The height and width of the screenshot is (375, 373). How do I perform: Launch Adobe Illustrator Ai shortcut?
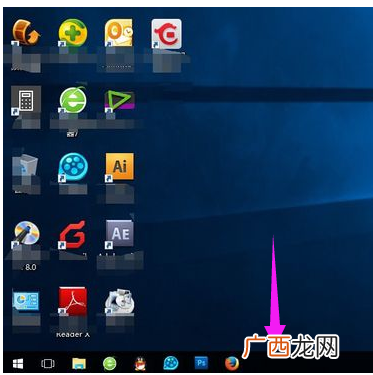coord(119,167)
